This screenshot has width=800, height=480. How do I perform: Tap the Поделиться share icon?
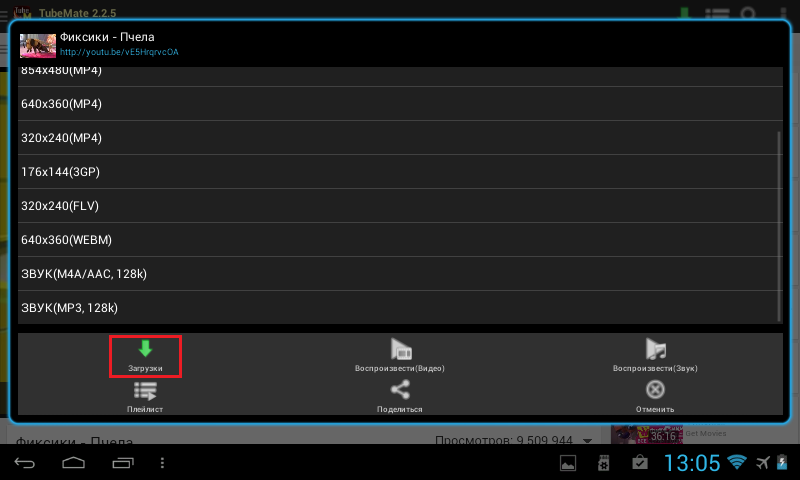tap(400, 391)
